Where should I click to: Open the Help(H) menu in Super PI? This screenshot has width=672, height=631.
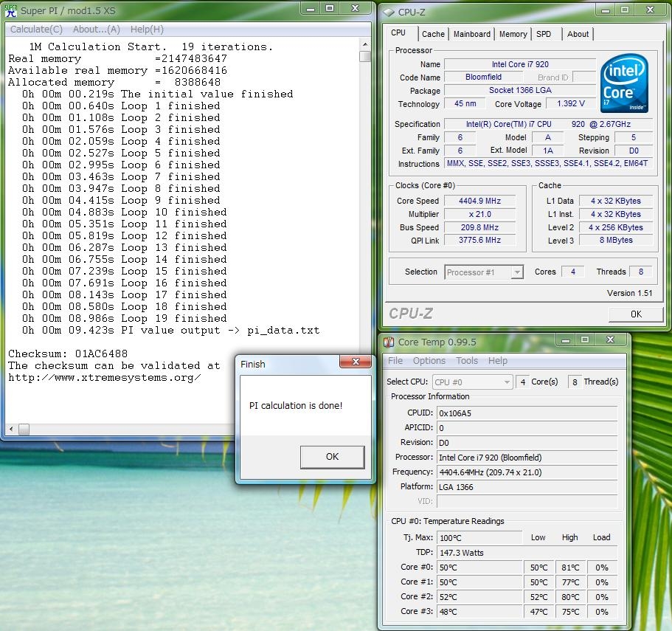pos(147,29)
